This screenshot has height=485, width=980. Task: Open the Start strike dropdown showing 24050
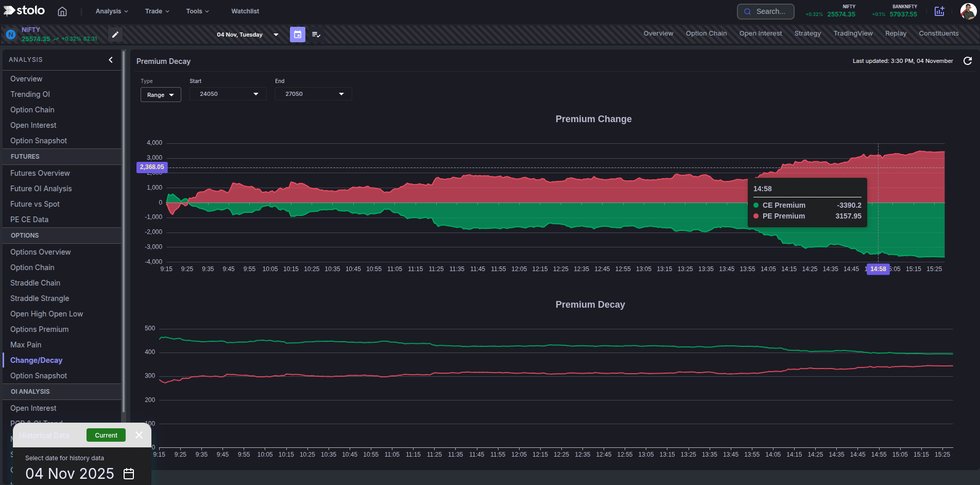coord(228,94)
